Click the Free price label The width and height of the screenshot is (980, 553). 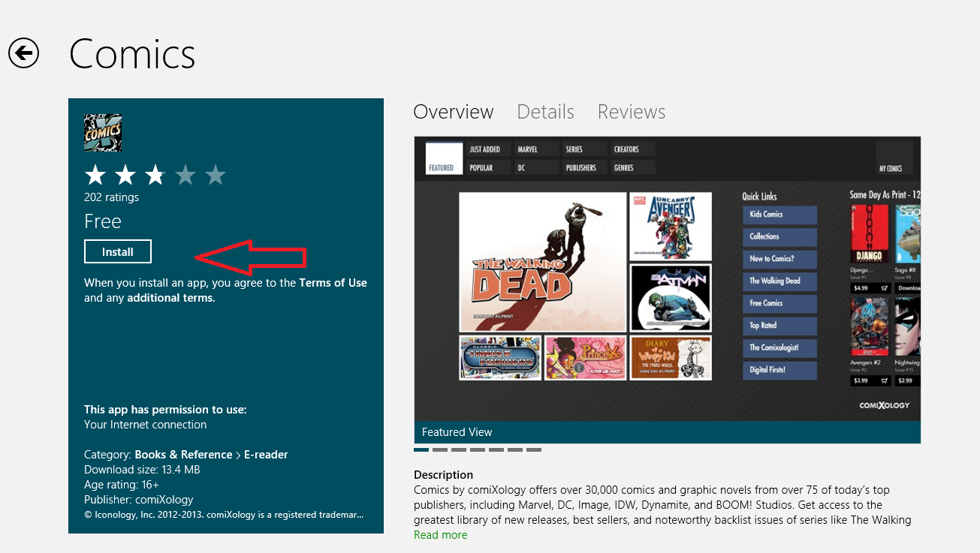pos(103,221)
